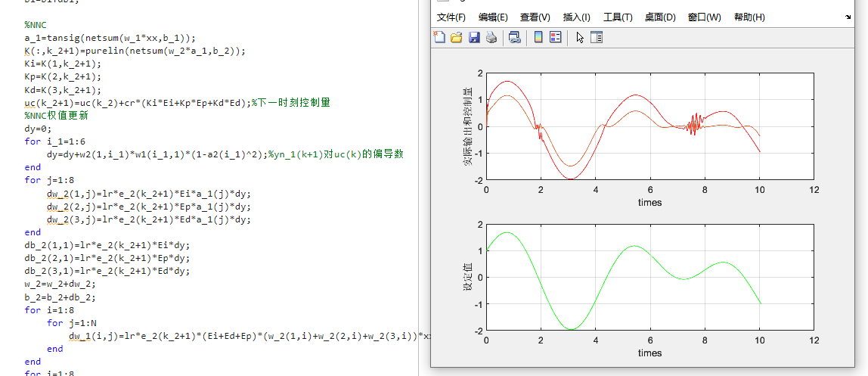Click the 'for i_1=1:6' loop line

point(54,141)
